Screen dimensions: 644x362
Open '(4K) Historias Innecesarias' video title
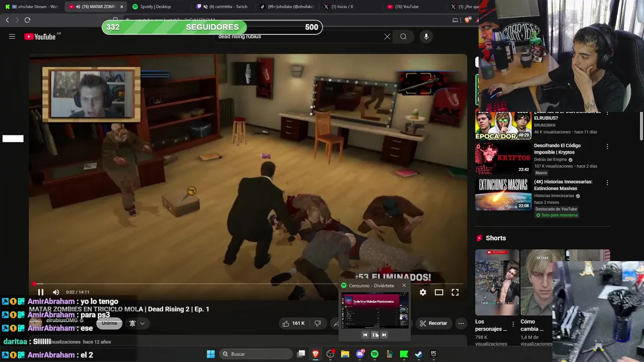tap(563, 185)
